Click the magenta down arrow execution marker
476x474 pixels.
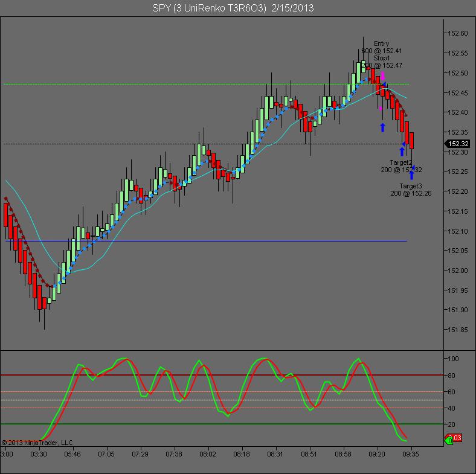point(383,75)
